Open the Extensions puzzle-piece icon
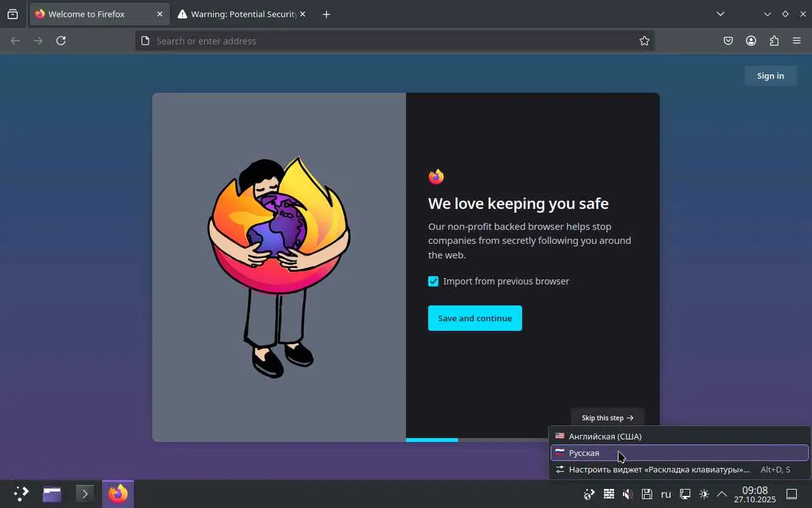 pos(774,41)
